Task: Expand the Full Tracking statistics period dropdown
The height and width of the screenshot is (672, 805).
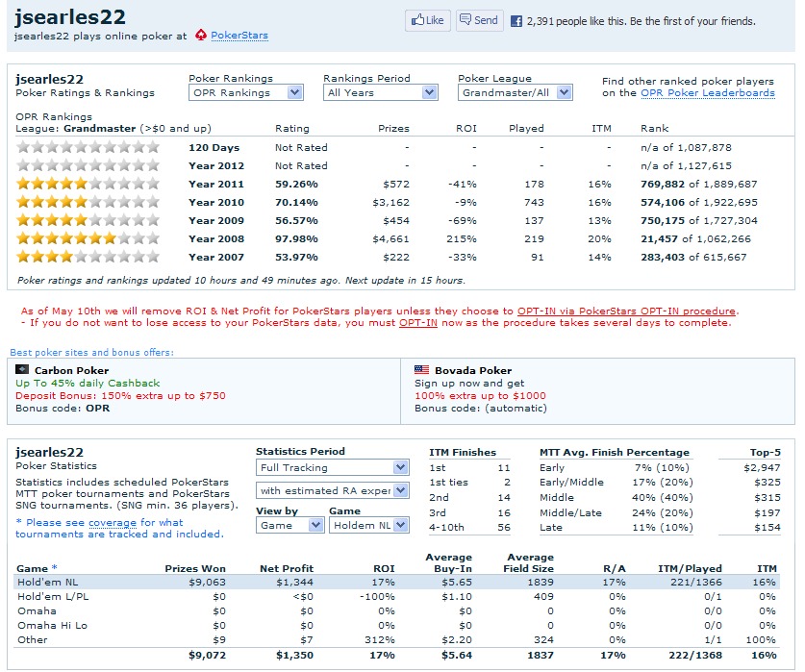Action: [333, 468]
